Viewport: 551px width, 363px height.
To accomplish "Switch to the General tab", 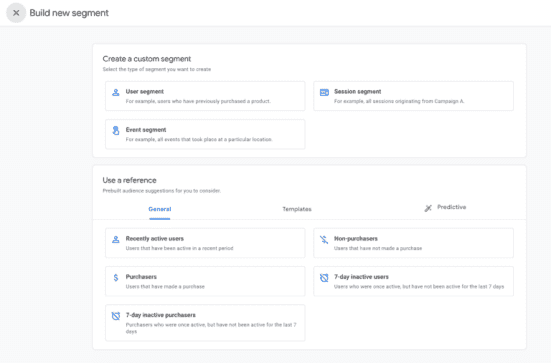I will click(x=160, y=209).
